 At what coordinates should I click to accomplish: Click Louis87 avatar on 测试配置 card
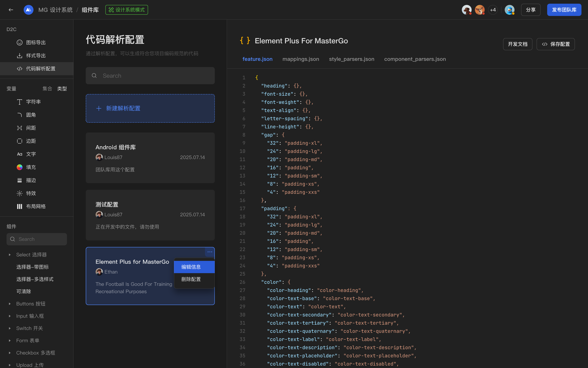pos(99,215)
